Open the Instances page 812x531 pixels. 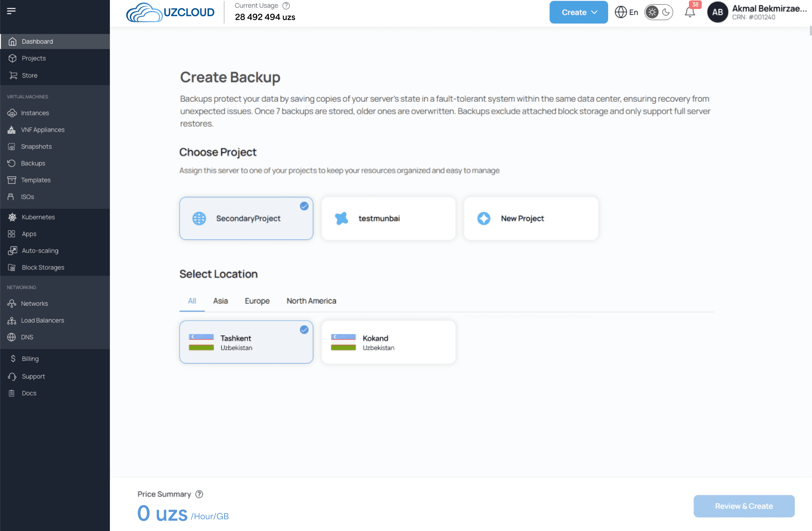(x=35, y=113)
